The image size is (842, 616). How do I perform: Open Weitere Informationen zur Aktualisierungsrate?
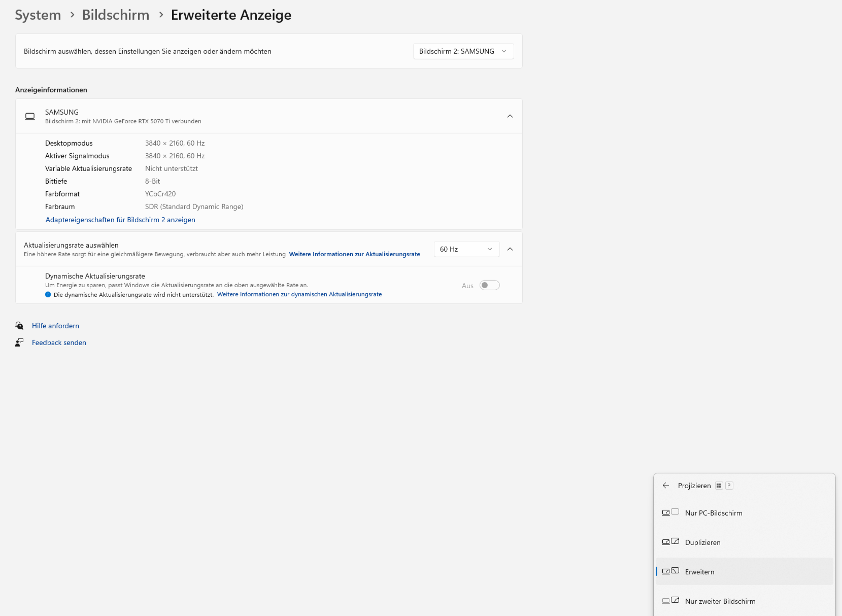pyautogui.click(x=354, y=254)
